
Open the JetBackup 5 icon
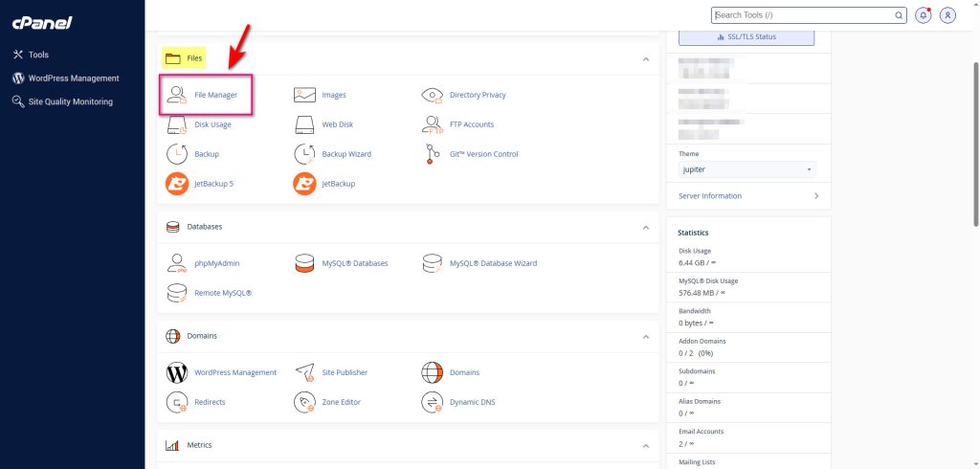pos(177,184)
